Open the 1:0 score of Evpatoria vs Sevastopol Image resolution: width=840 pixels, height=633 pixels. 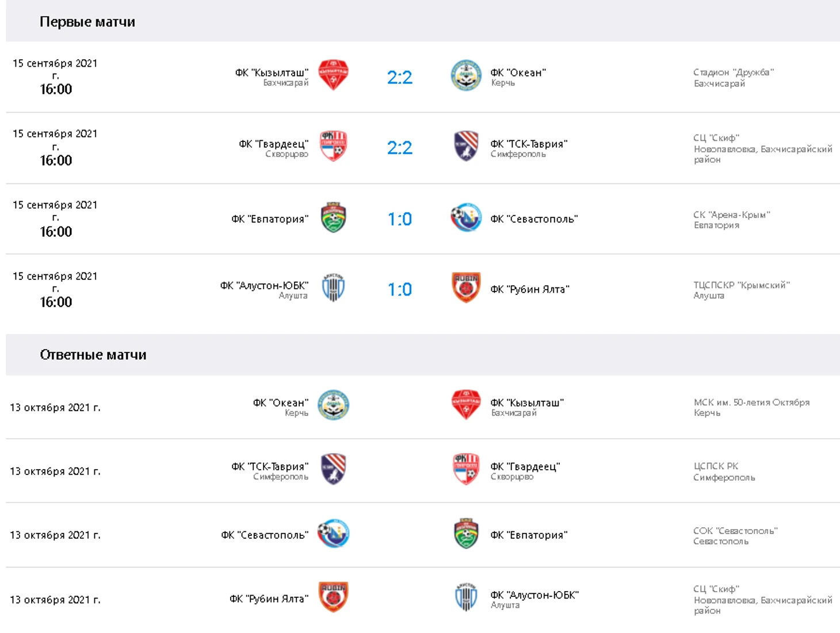(x=400, y=219)
